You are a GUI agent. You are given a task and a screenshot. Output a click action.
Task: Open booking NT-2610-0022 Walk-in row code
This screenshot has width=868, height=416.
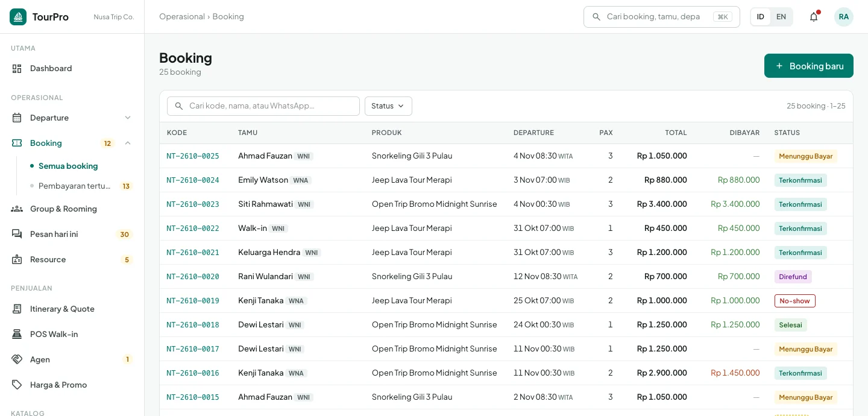pos(193,228)
